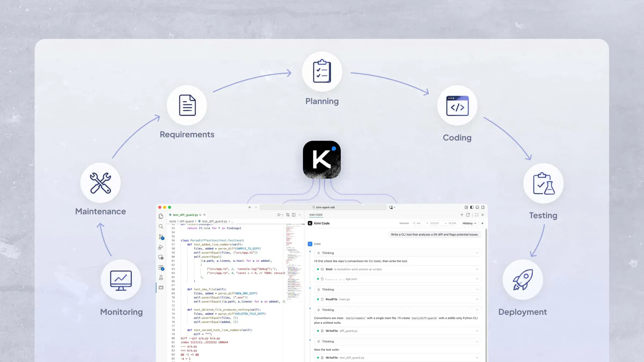Open the Search view in the activity bar
Image resolution: width=644 pixels, height=362 pixels.
click(x=161, y=227)
